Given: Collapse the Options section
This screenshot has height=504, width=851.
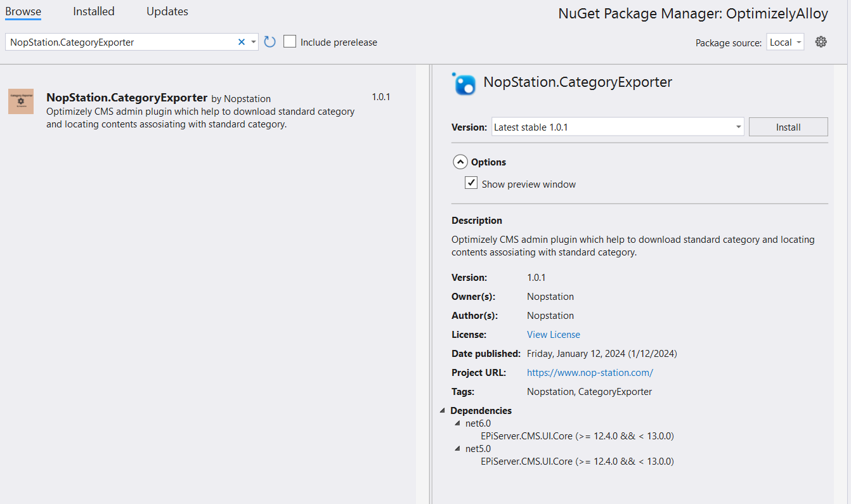Looking at the screenshot, I should [460, 162].
